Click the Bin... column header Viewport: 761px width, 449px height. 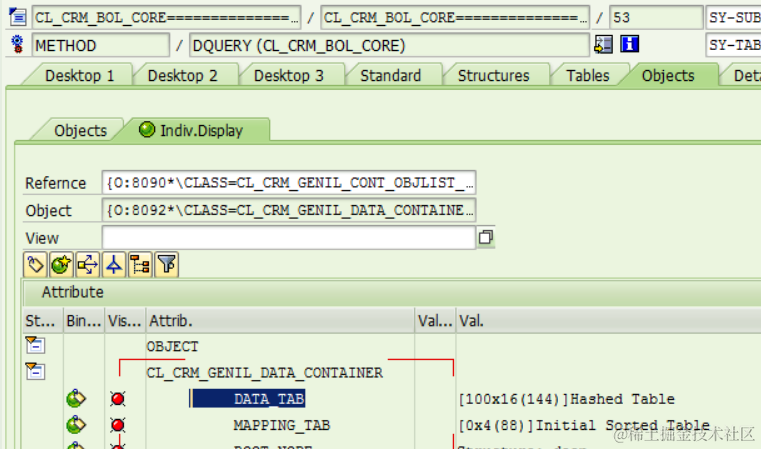click(84, 320)
